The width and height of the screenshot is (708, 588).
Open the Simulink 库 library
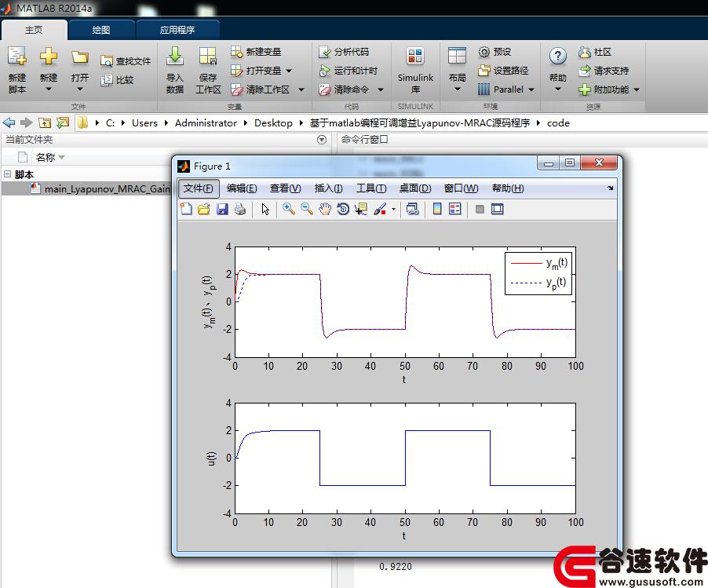415,69
